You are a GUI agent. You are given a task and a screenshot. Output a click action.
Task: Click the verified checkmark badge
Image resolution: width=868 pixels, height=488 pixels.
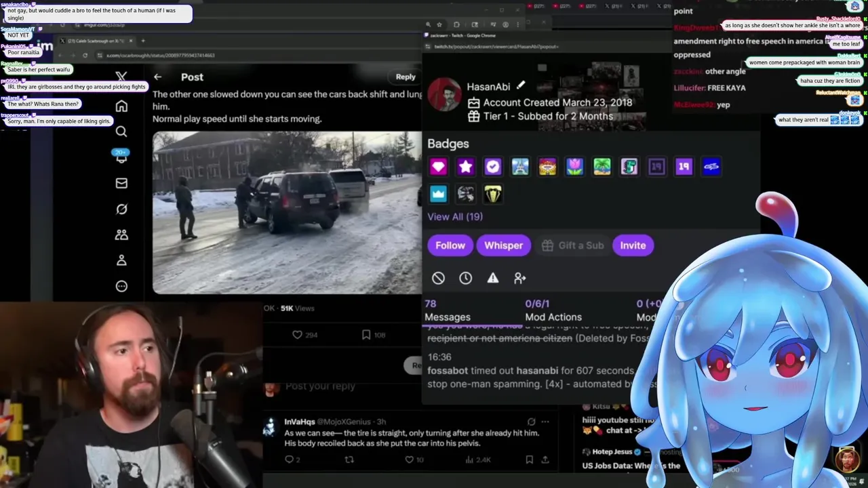coord(492,167)
